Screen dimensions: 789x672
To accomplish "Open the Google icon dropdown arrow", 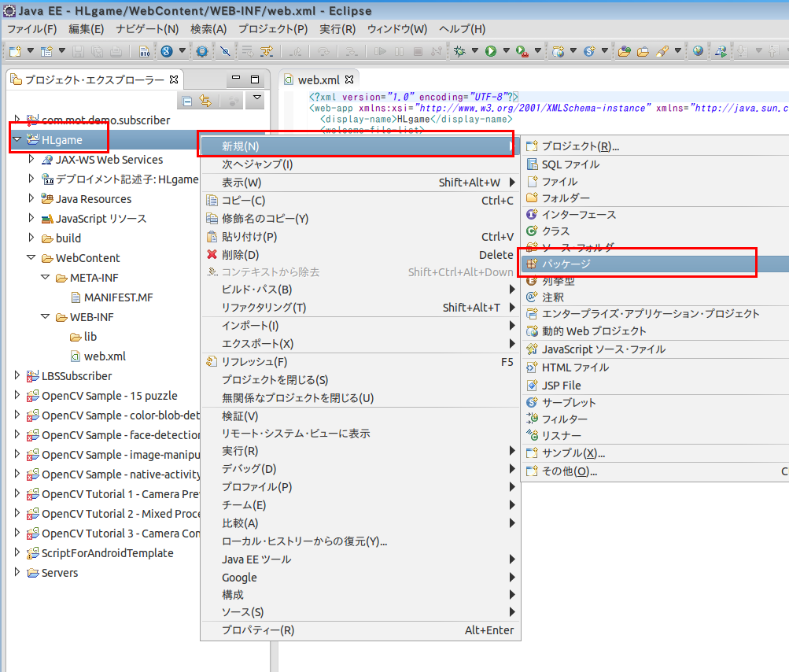I will point(183,51).
